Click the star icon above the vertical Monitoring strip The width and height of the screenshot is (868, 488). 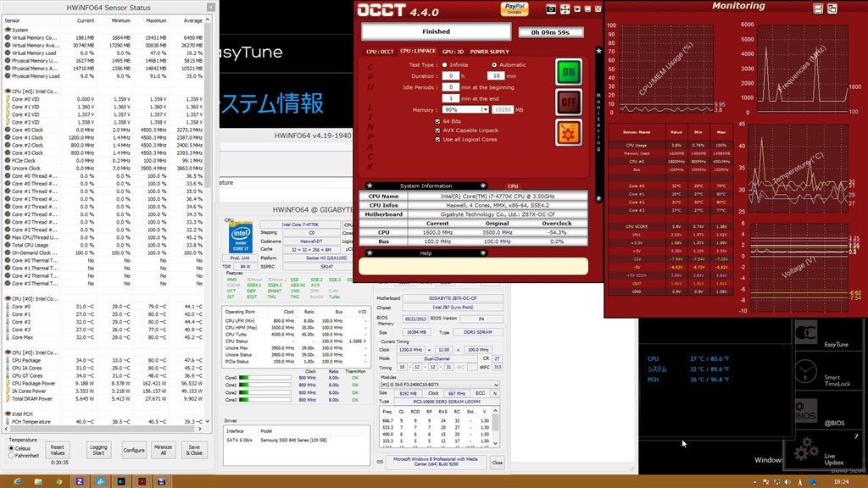pos(598,51)
